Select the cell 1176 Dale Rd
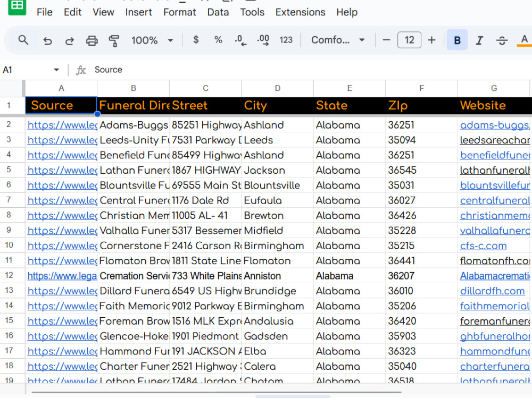532x398 pixels. (x=205, y=200)
